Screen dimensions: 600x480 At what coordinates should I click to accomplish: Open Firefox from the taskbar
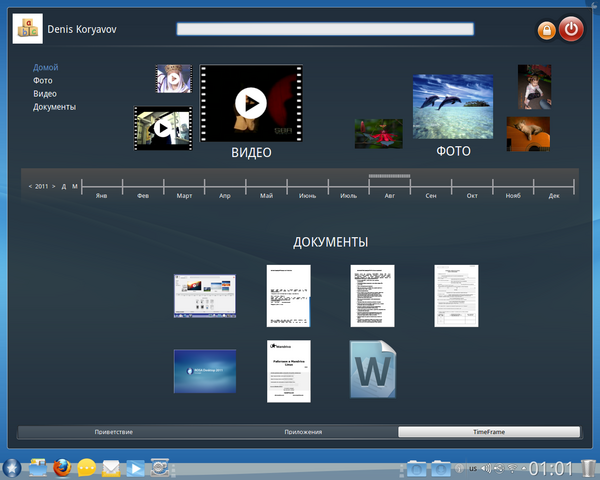point(62,467)
